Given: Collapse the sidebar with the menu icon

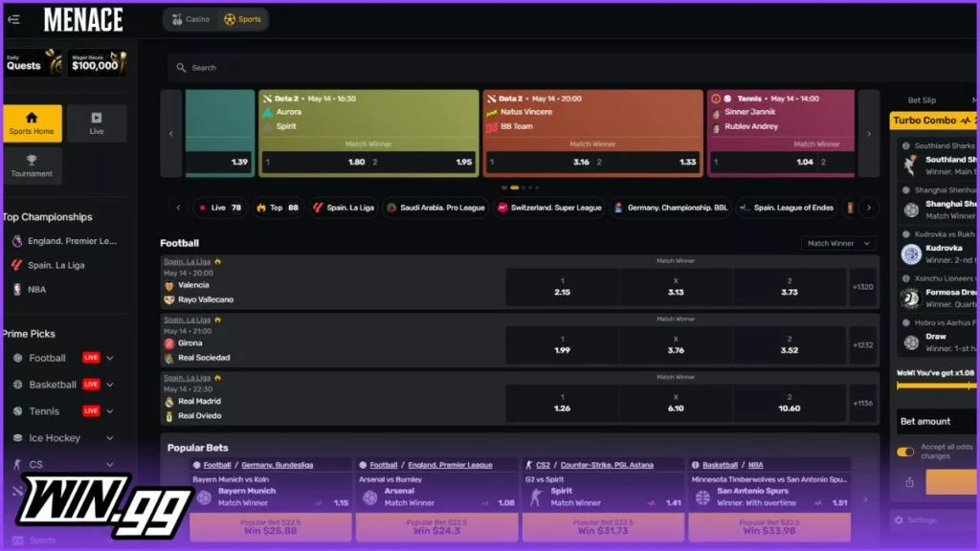Looking at the screenshot, I should 13,19.
